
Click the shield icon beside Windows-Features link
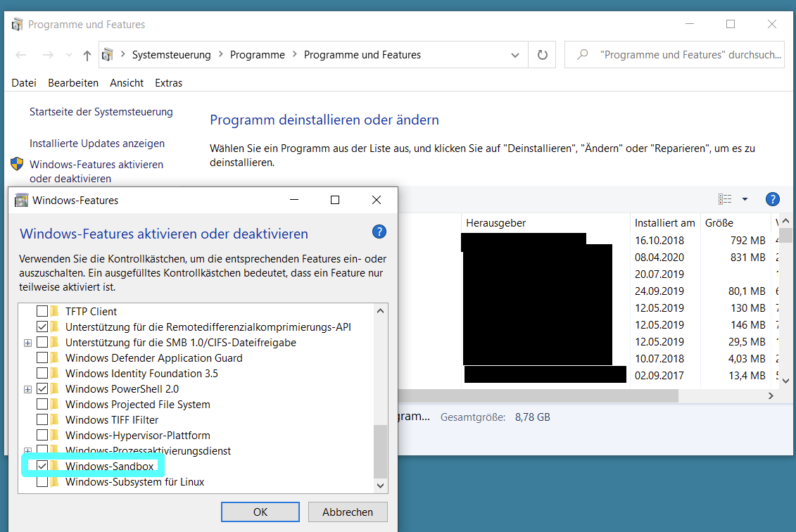point(17,164)
